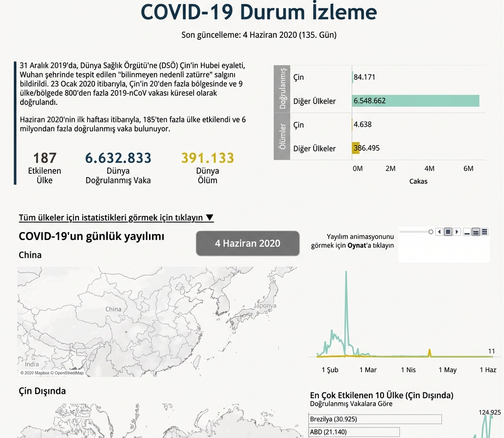
Task: Click the tall peak in China daily chart
Action: point(346,274)
